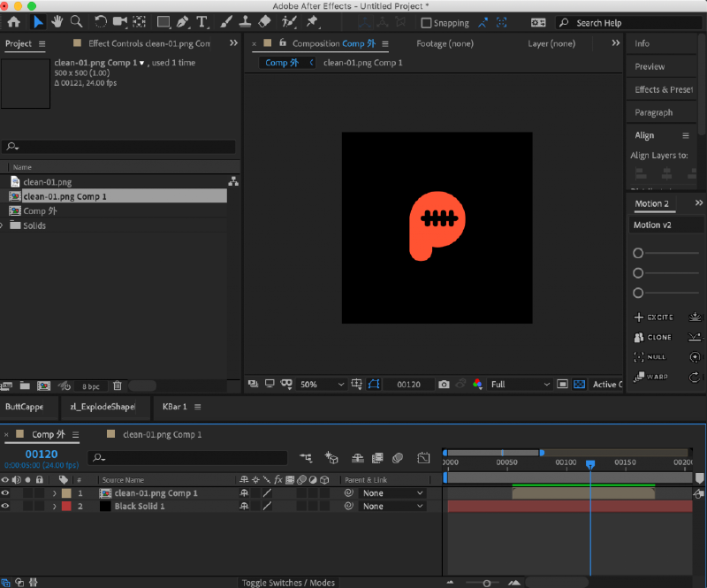The height and width of the screenshot is (588, 707).
Task: Hide the clean-01.png Comp 1 layer
Action: tap(6, 493)
